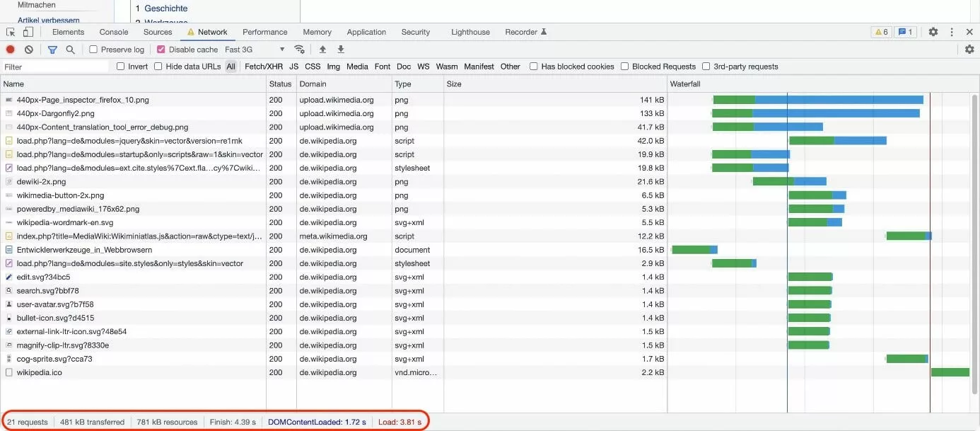Click the export HAR download arrow
The image size is (980, 431).
pos(341,50)
